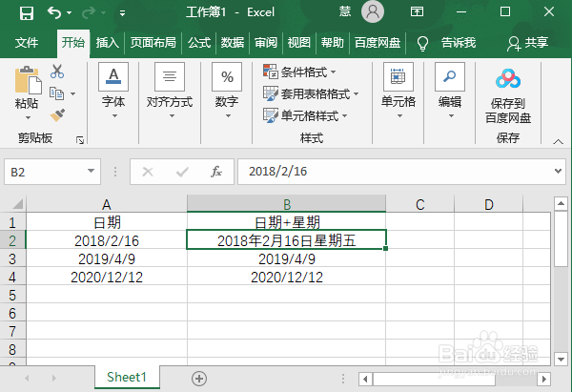Click the Sheet1 worksheet tab
This screenshot has width=572, height=392.
point(127,377)
